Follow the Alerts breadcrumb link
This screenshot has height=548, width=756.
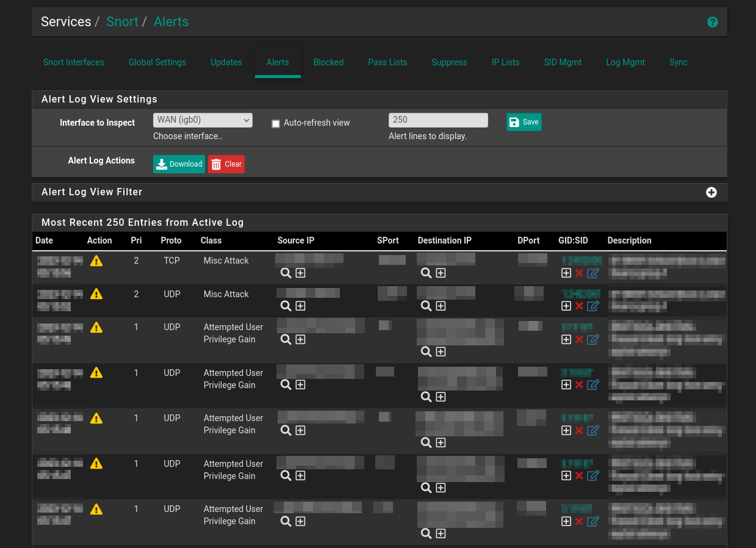tap(171, 22)
